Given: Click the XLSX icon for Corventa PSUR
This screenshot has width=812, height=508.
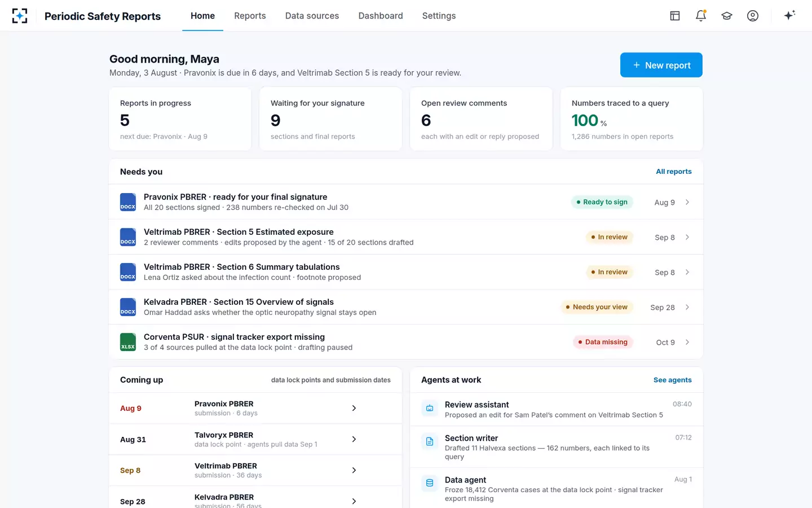Looking at the screenshot, I should point(128,342).
